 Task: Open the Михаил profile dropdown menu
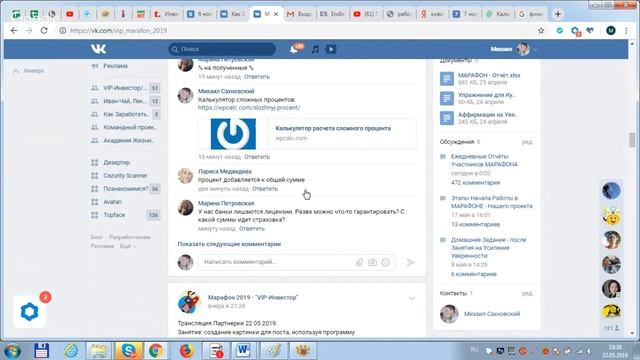[x=513, y=49]
